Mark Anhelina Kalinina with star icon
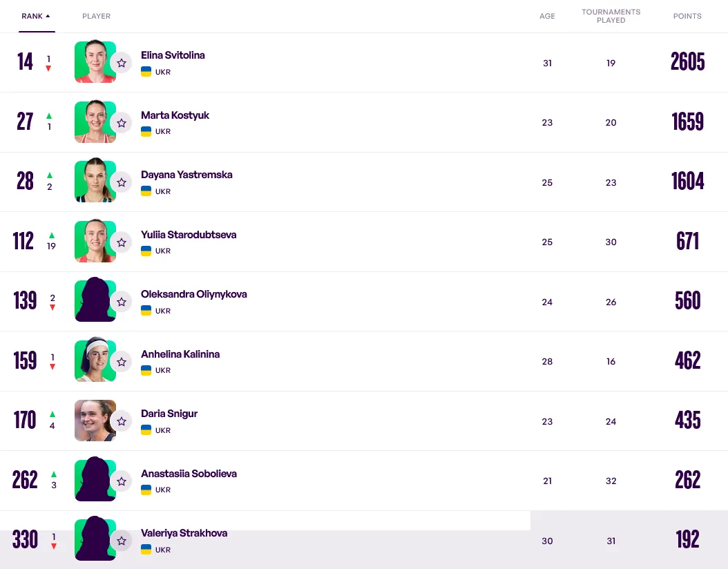The width and height of the screenshot is (728, 569). (x=122, y=362)
